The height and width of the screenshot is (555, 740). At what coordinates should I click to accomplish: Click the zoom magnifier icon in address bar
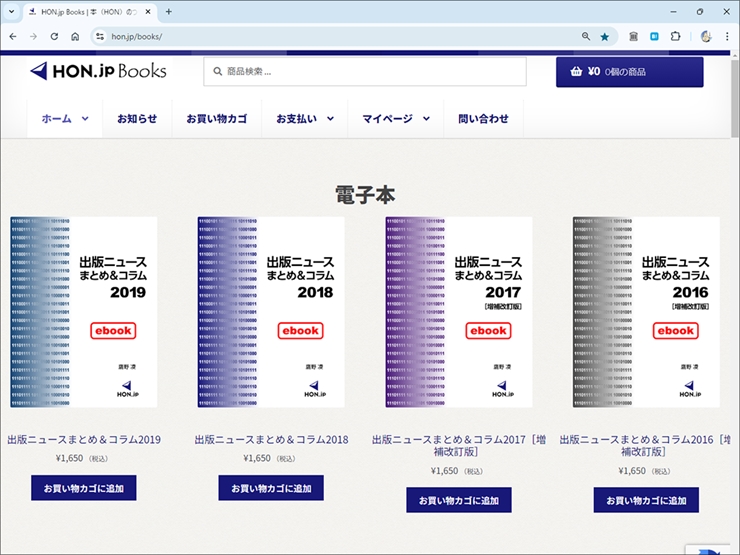(586, 36)
